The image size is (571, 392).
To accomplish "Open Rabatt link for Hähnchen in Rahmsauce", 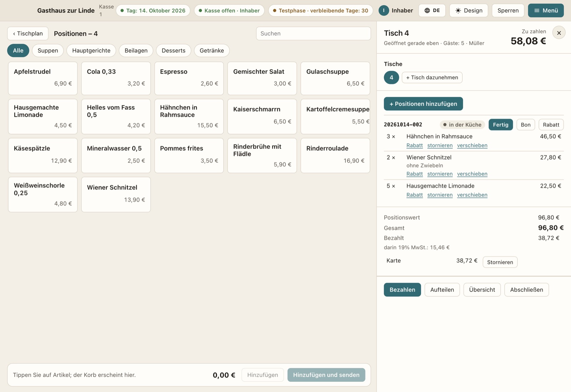I will tap(414, 145).
